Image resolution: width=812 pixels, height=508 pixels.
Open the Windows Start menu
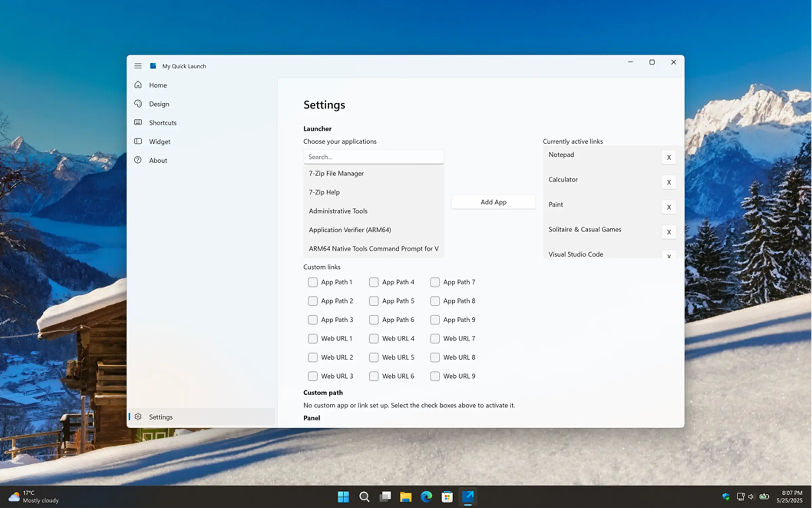tap(343, 497)
